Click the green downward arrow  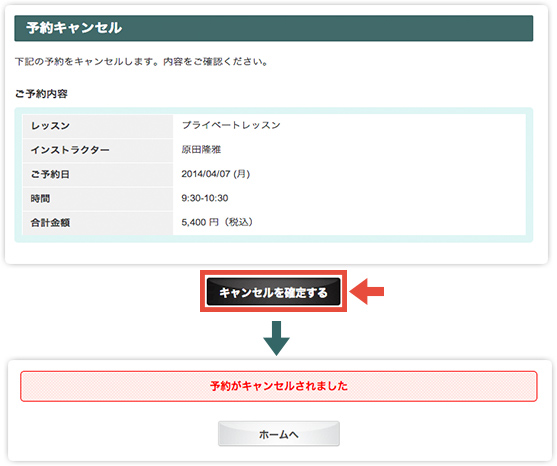(x=276, y=338)
